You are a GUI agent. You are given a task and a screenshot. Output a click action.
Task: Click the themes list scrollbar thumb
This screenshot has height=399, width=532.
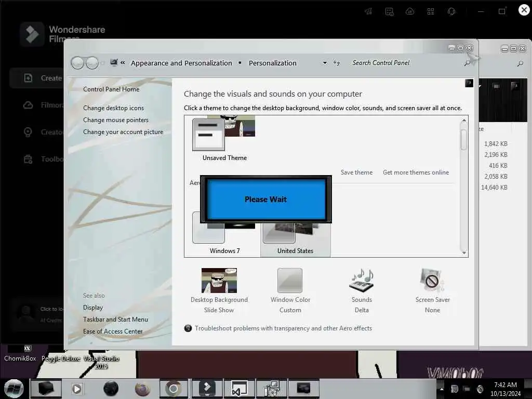(463, 139)
